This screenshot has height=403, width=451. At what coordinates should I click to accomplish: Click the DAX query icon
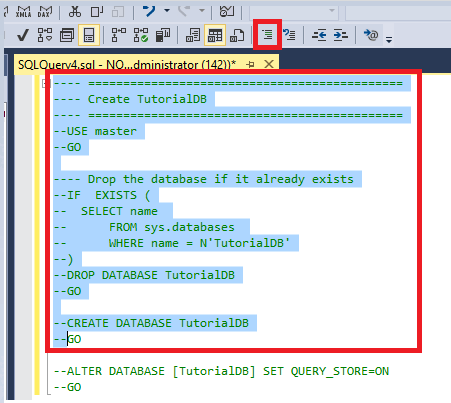point(45,12)
